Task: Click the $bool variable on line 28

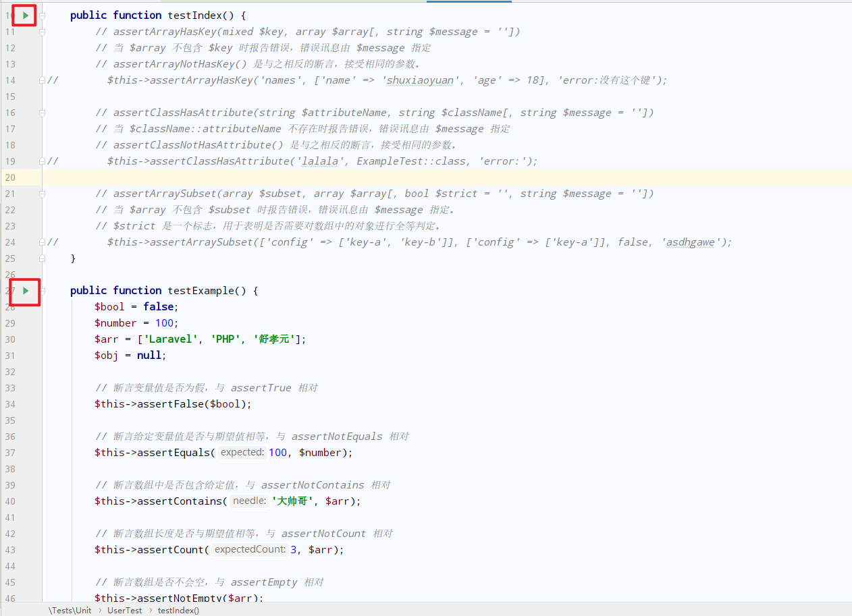Action: tap(109, 306)
